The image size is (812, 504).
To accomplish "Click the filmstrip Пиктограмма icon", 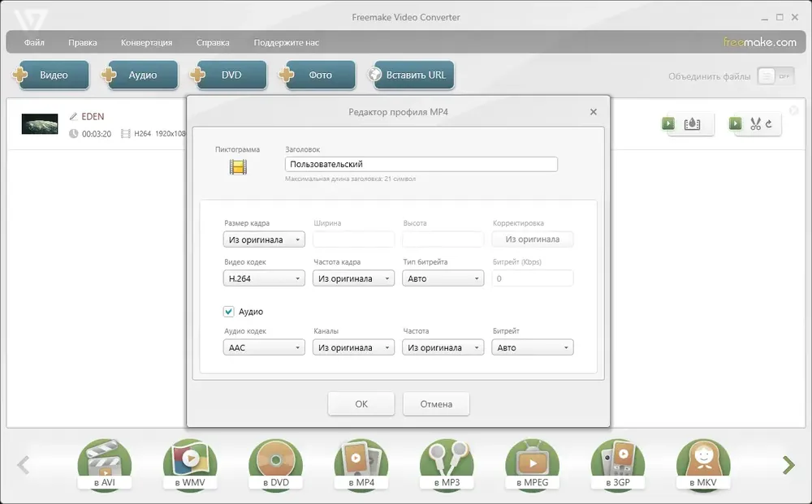I will tap(238, 167).
